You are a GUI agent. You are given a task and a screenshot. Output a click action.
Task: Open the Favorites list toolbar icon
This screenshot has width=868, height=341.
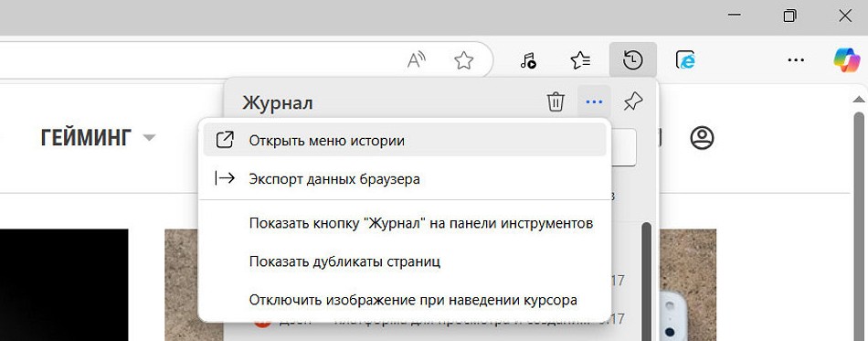(x=580, y=59)
